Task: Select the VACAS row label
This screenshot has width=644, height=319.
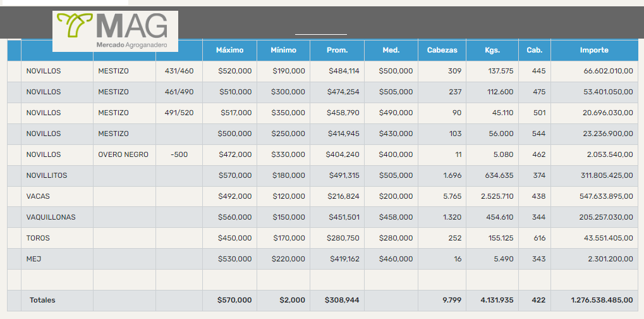Action: 38,196
